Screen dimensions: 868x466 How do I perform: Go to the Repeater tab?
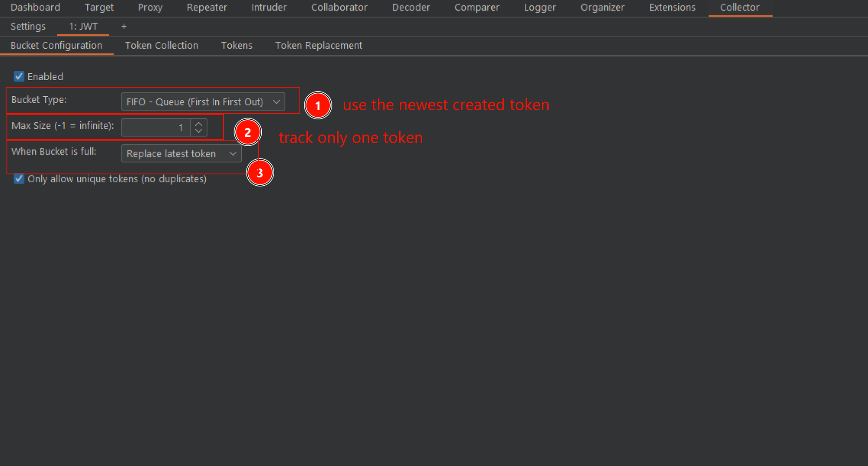coord(207,7)
